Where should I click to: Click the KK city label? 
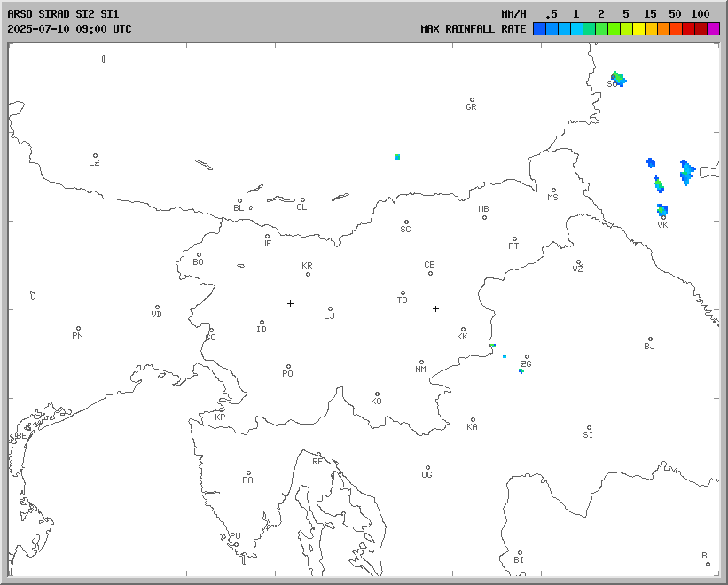point(463,336)
